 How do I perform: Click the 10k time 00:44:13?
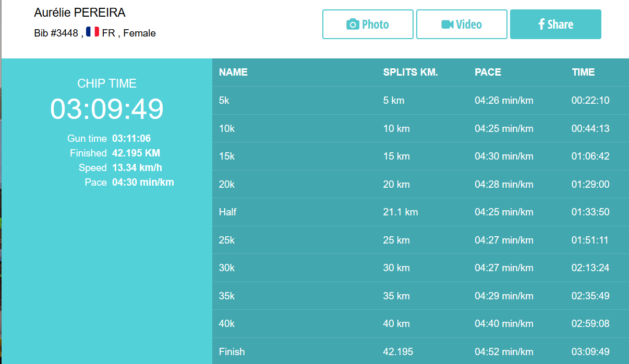click(x=590, y=129)
